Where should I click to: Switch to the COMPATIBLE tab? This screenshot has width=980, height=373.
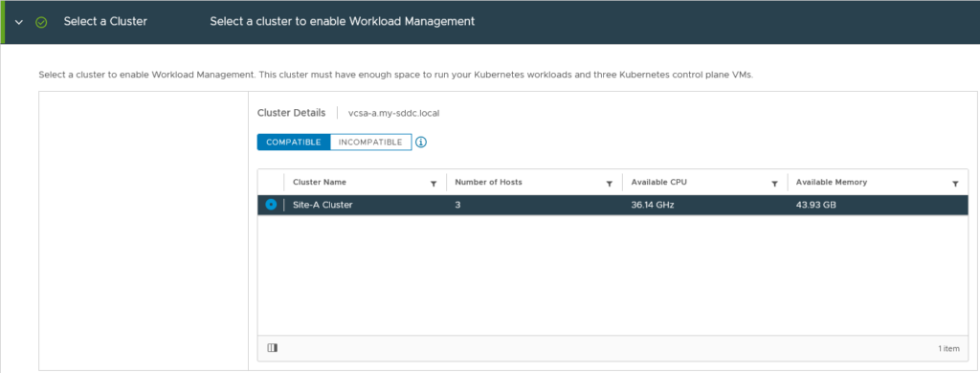294,143
